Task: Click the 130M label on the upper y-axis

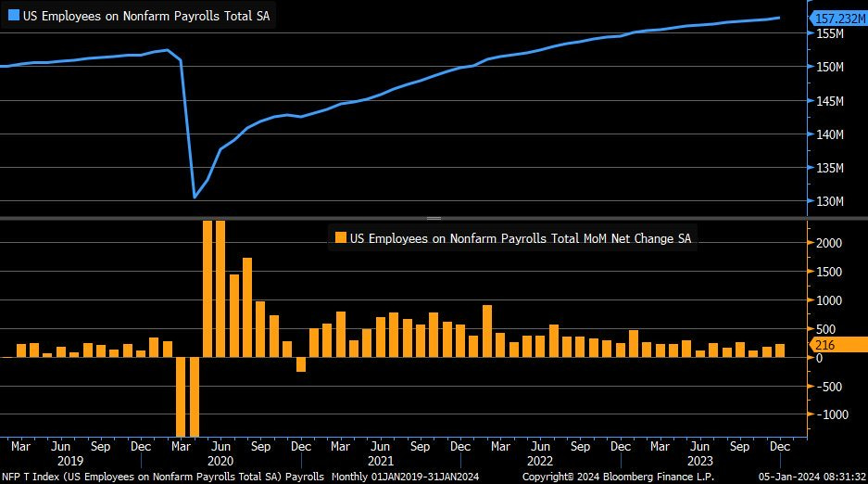Action: point(830,202)
